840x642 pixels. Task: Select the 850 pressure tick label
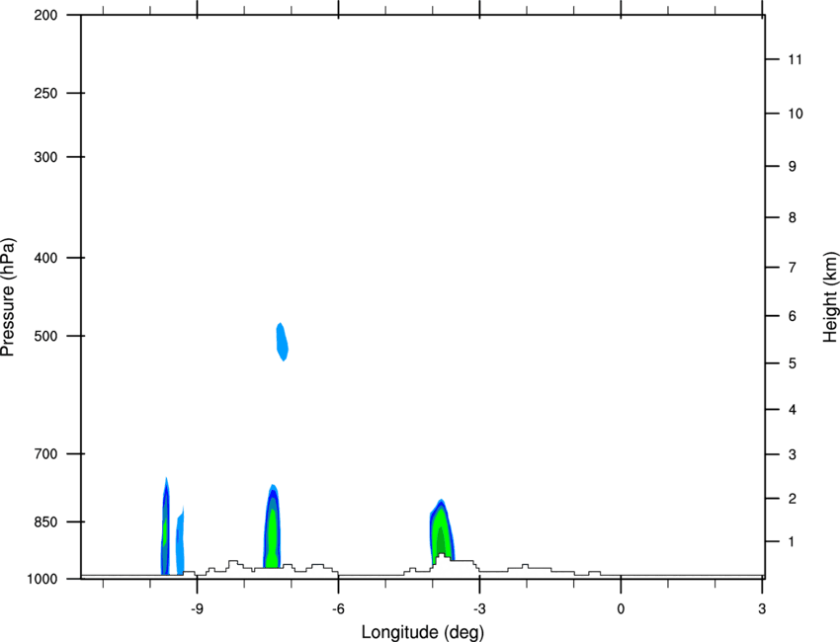[45, 522]
